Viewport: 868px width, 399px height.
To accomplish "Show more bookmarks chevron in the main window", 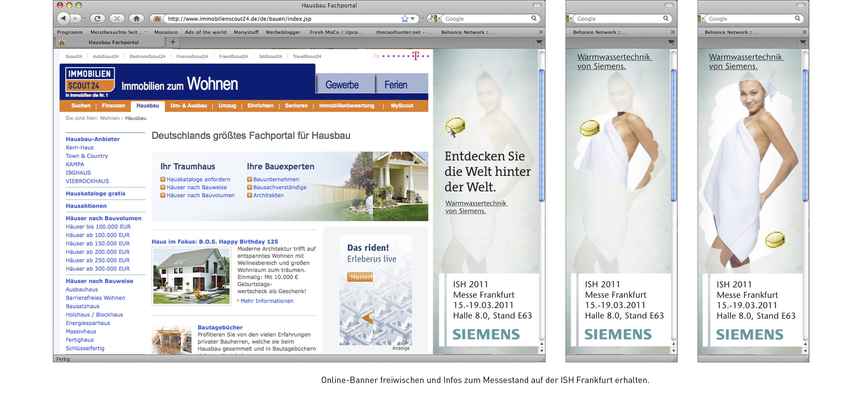I will click(x=540, y=32).
